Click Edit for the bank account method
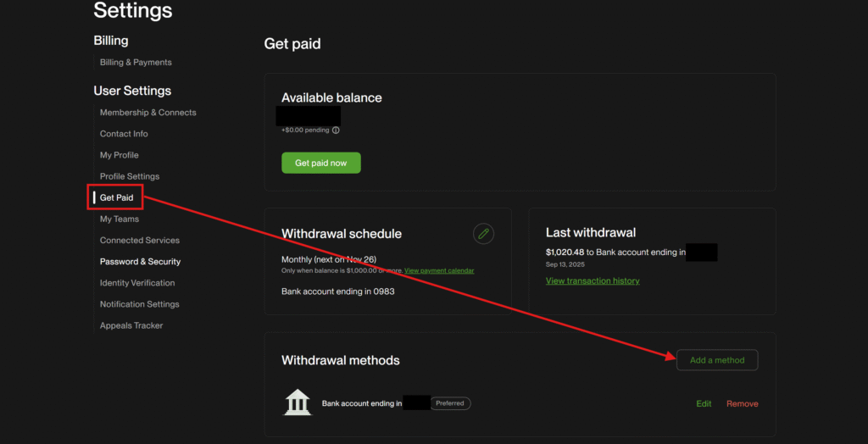Image resolution: width=868 pixels, height=444 pixels. [x=704, y=403]
